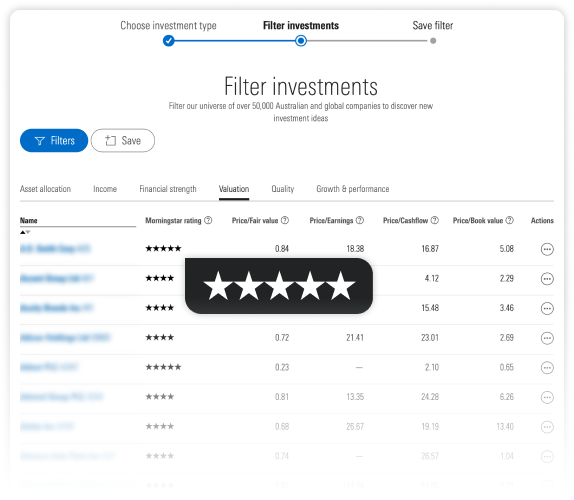This screenshot has width=574, height=500.
Task: Open Price/Cashflow help icon
Action: coord(435,220)
